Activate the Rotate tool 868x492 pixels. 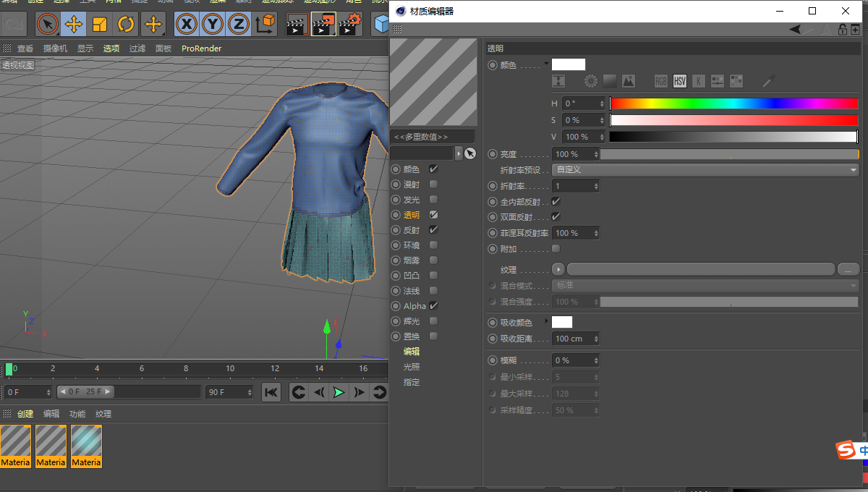point(126,24)
